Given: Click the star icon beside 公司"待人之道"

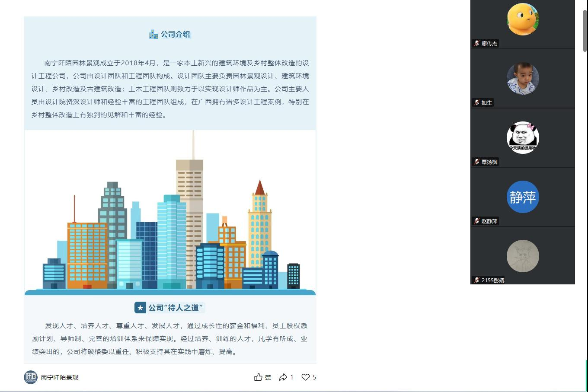Looking at the screenshot, I should (x=140, y=308).
